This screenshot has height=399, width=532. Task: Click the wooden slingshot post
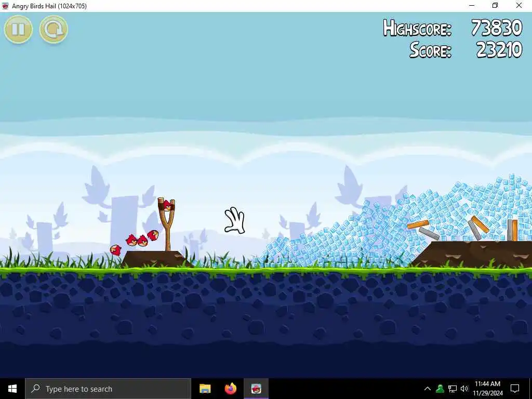(x=167, y=224)
